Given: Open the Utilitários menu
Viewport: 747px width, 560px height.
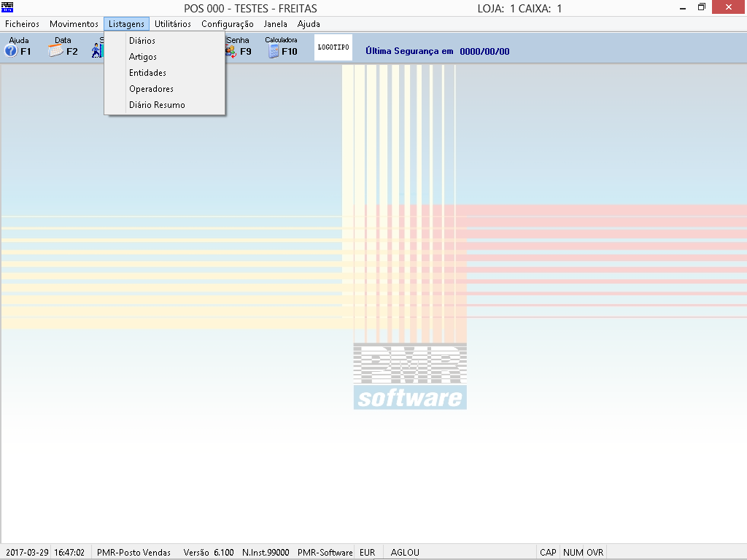Looking at the screenshot, I should [173, 24].
